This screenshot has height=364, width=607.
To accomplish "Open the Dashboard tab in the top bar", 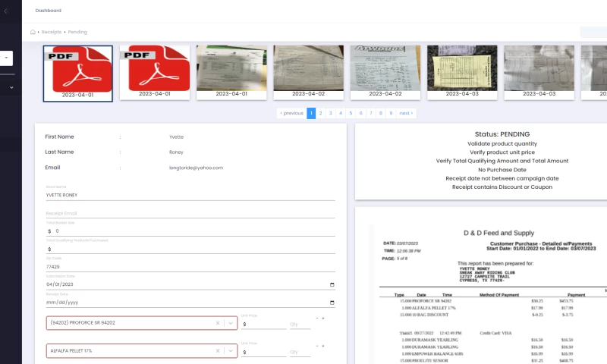I will (x=49, y=11).
